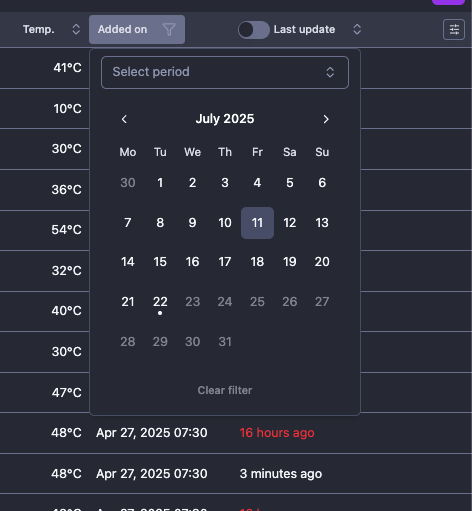The height and width of the screenshot is (511, 472).
Task: Select July 6 on Sunday column
Action: (322, 183)
